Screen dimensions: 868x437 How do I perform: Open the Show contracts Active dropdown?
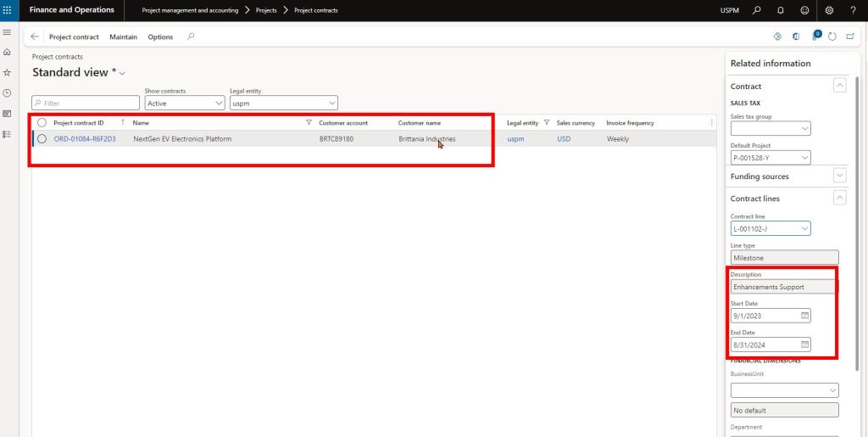[x=184, y=104]
